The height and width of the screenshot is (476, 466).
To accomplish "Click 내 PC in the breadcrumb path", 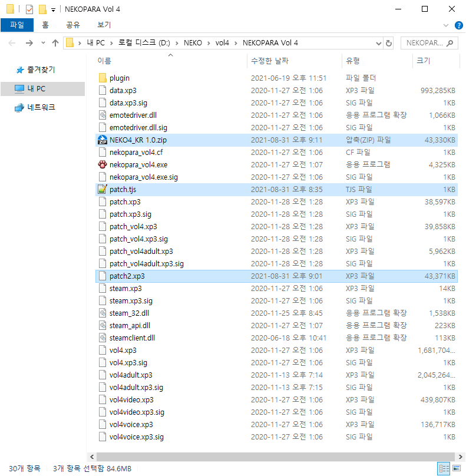I will pos(95,43).
